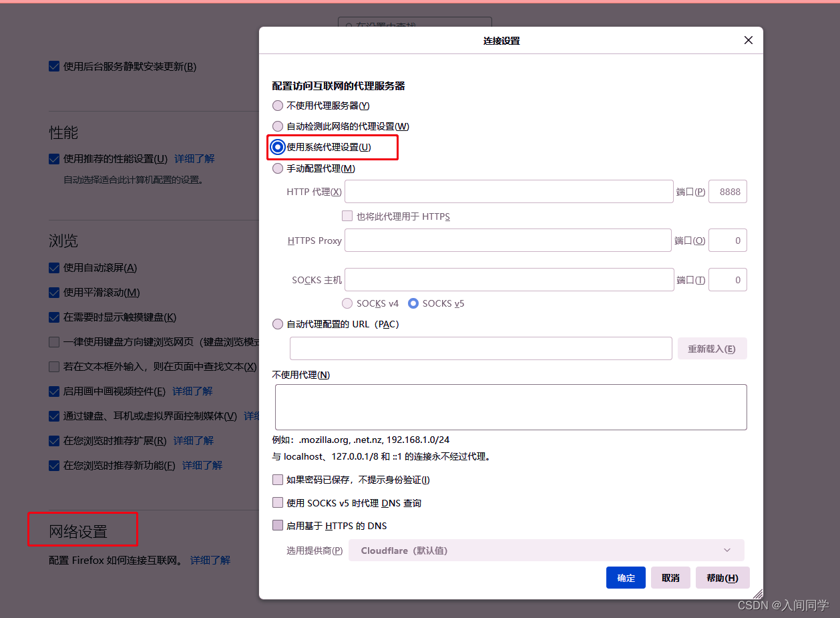840x618 pixels.
Task: Click the SOCKS 主机 port field
Action: point(728,280)
